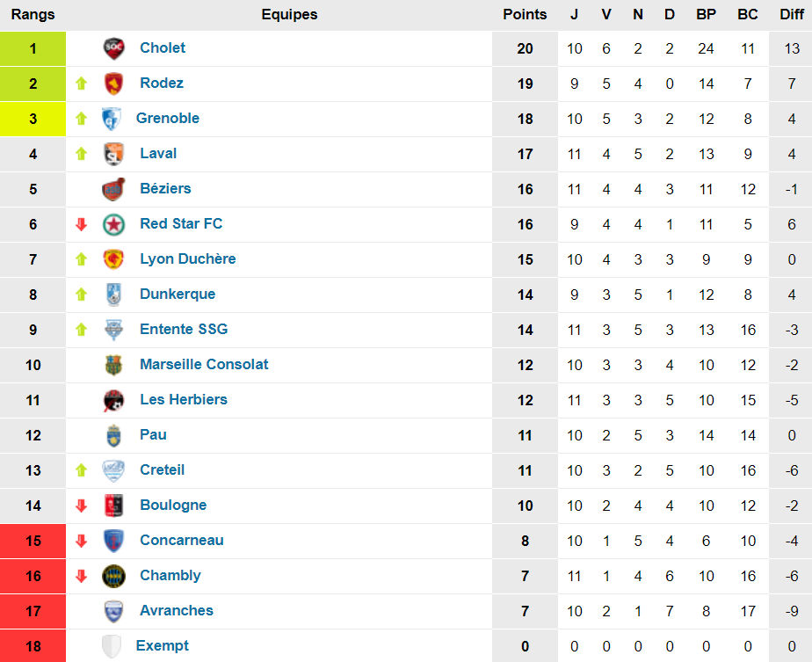Screen dimensions: 812x662
Task: Click the green rank 1 cell
Action: (33, 48)
